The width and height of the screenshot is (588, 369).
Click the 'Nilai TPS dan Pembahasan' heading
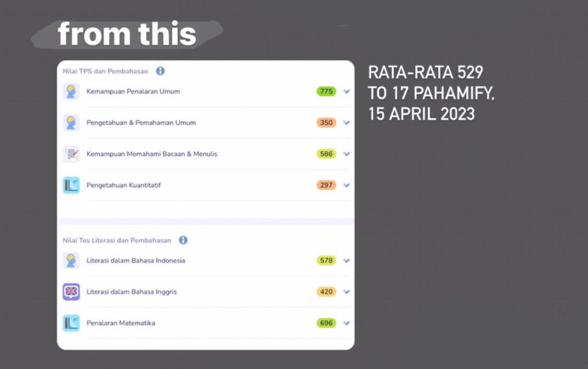[105, 71]
